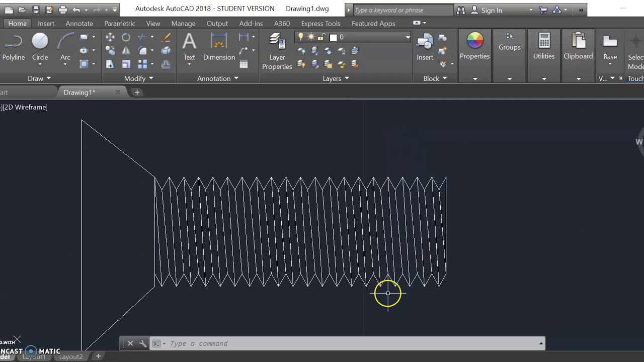The image size is (644, 362).
Task: Choose the Ellipse draw tool
Action: (x=84, y=50)
